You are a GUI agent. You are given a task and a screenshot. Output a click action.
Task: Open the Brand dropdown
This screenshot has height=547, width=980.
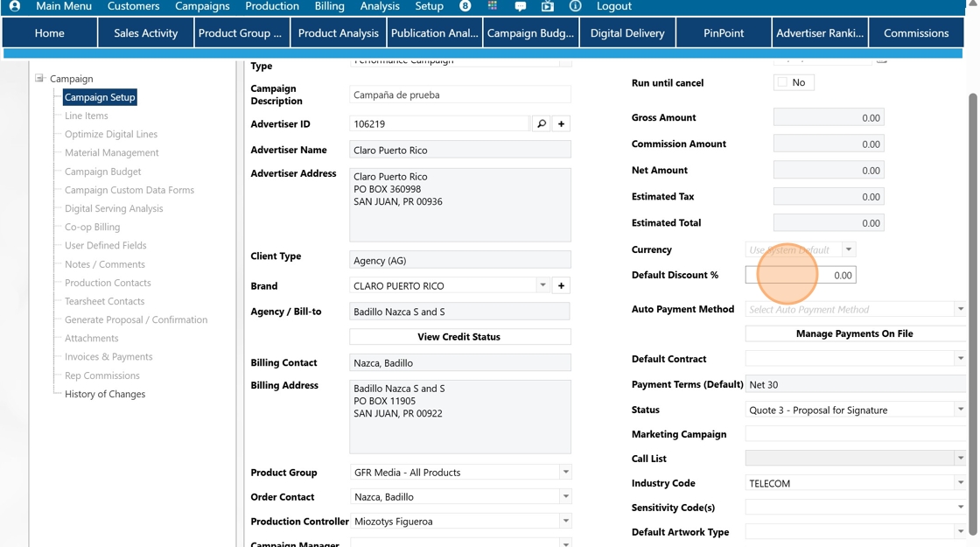(x=542, y=285)
